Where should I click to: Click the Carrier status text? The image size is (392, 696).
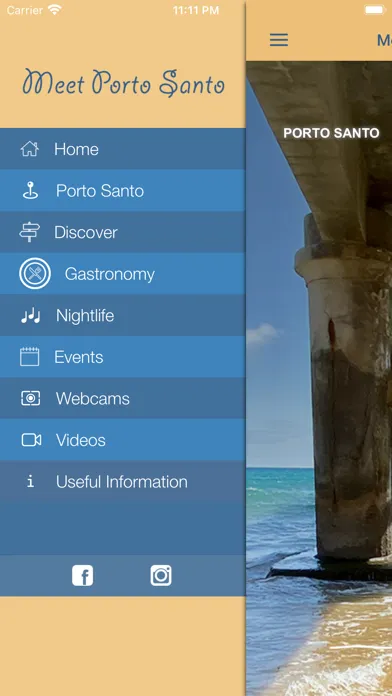pos(24,10)
